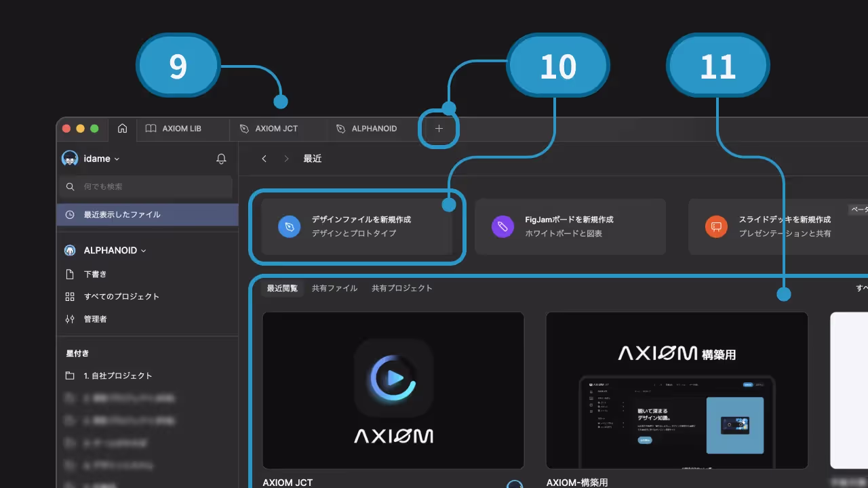Select 最近表示したファイル in sidebar
Viewport: 868px width, 488px height.
147,215
